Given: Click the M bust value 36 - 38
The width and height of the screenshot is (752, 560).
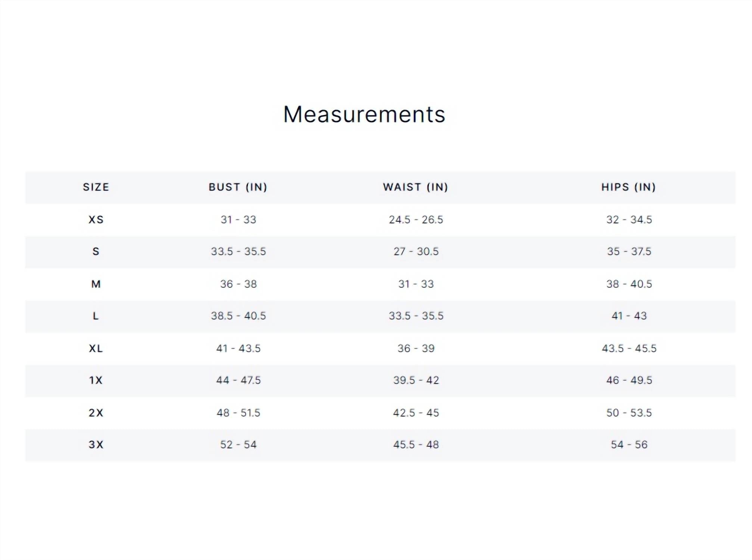Looking at the screenshot, I should [x=238, y=284].
